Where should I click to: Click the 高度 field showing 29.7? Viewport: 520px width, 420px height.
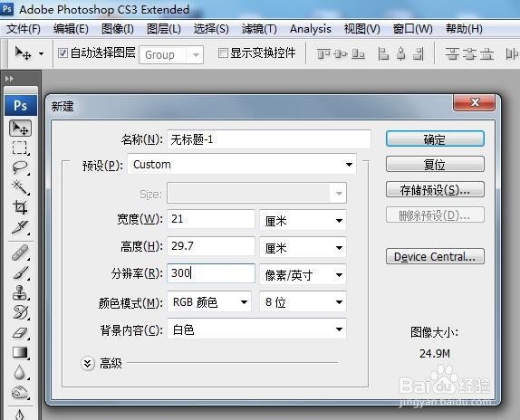click(x=211, y=246)
